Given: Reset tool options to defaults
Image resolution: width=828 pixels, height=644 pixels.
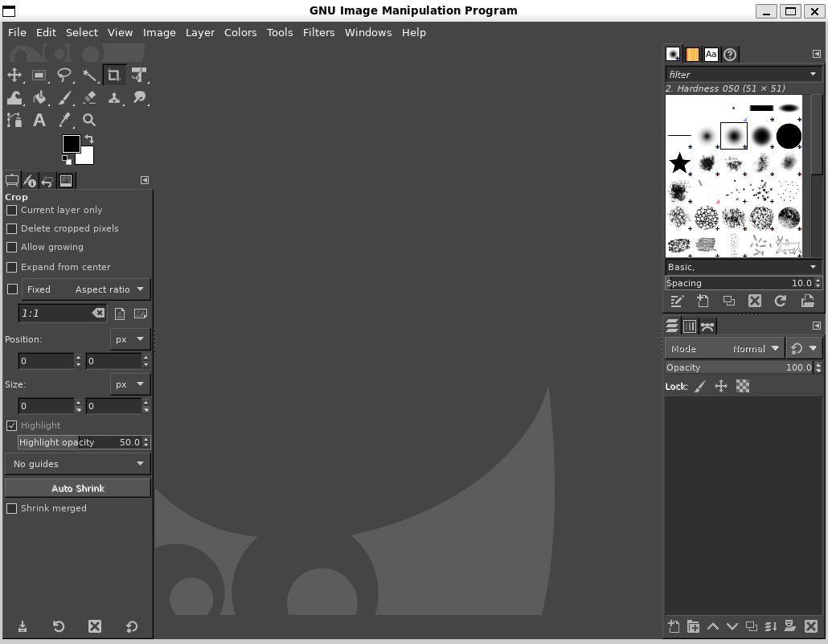Looking at the screenshot, I should point(132,626).
